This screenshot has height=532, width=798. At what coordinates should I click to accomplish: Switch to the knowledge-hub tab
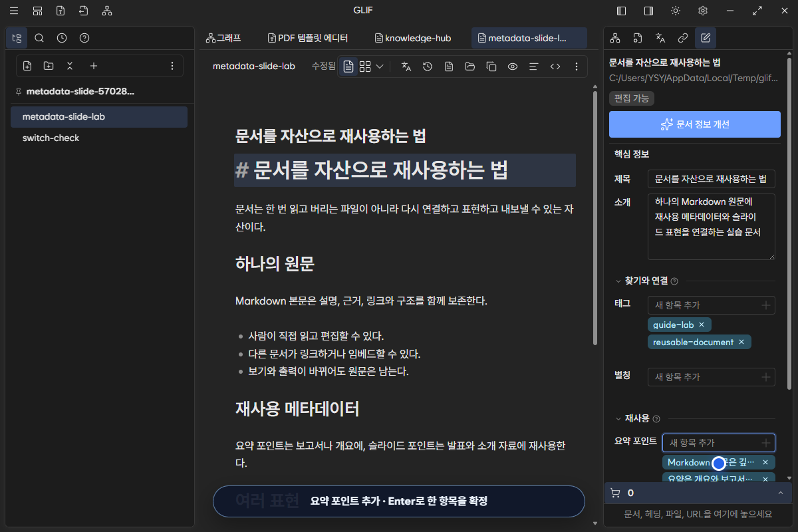pyautogui.click(x=413, y=38)
